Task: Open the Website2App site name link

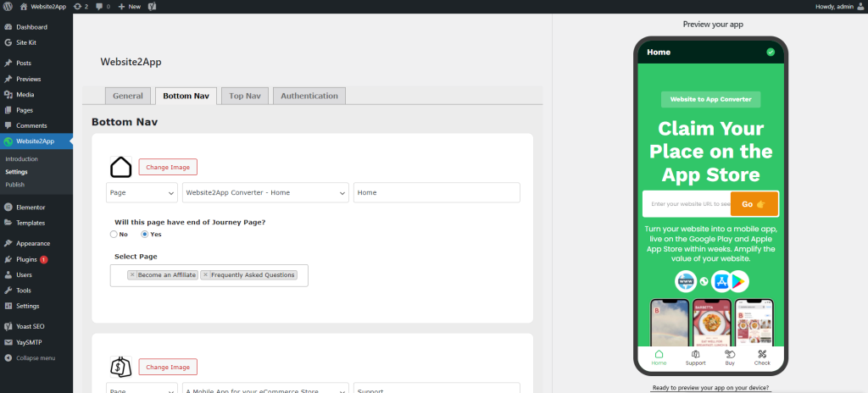Action: point(43,7)
